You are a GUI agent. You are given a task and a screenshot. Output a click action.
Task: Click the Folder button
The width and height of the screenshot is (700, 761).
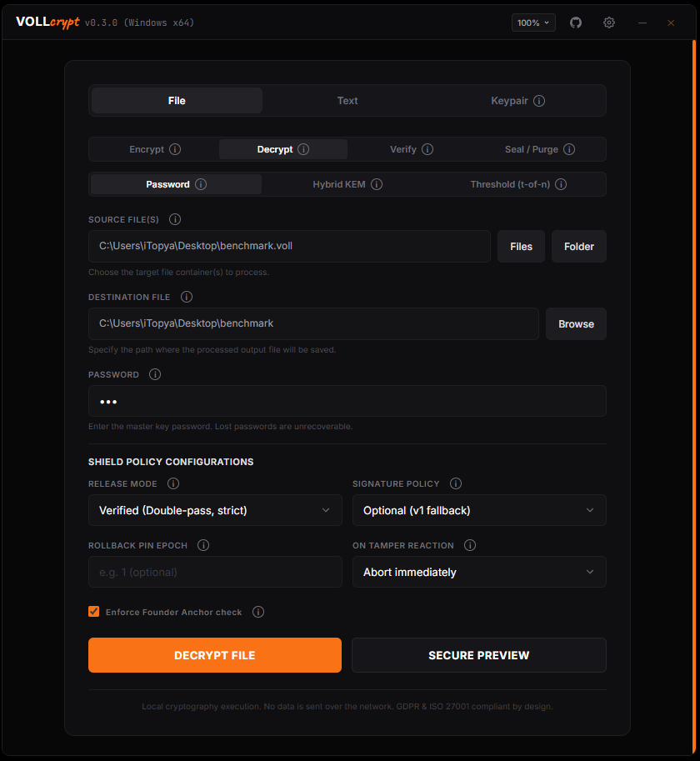pos(578,247)
